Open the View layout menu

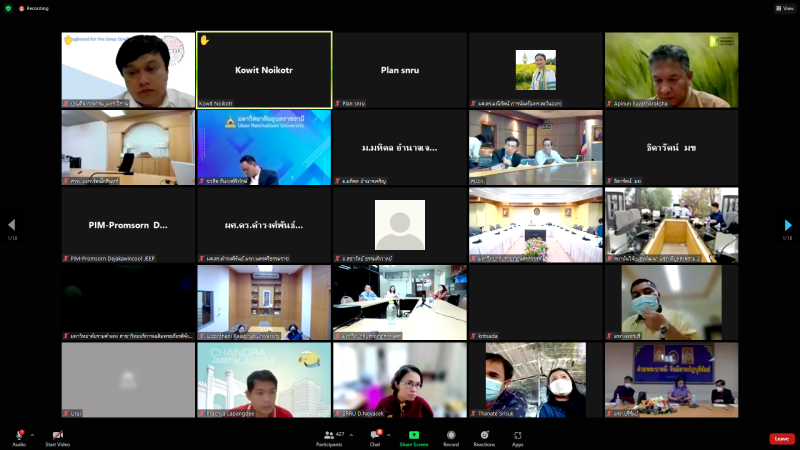[784, 8]
